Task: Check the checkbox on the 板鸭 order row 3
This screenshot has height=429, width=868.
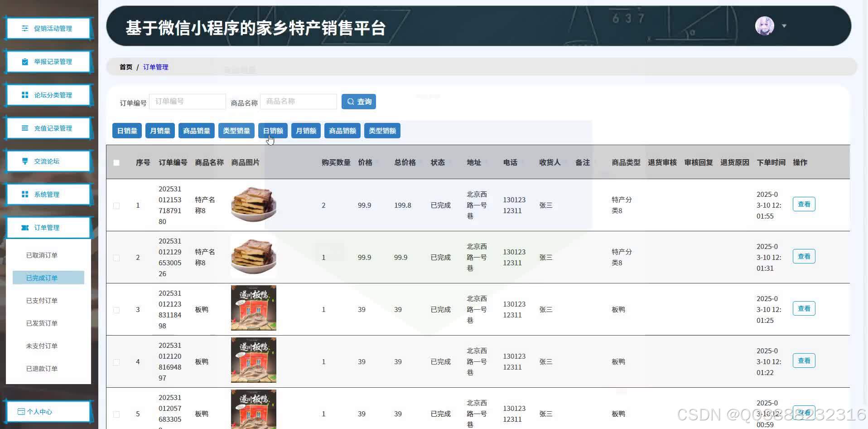Action: point(116,310)
